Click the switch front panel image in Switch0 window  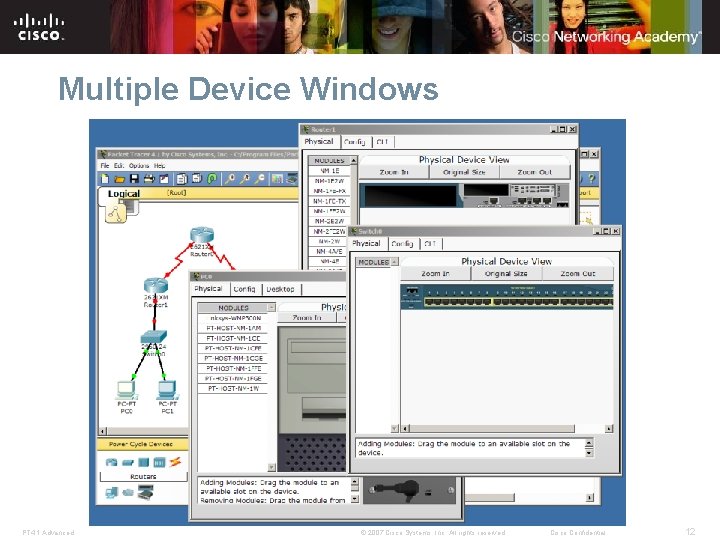tap(507, 297)
